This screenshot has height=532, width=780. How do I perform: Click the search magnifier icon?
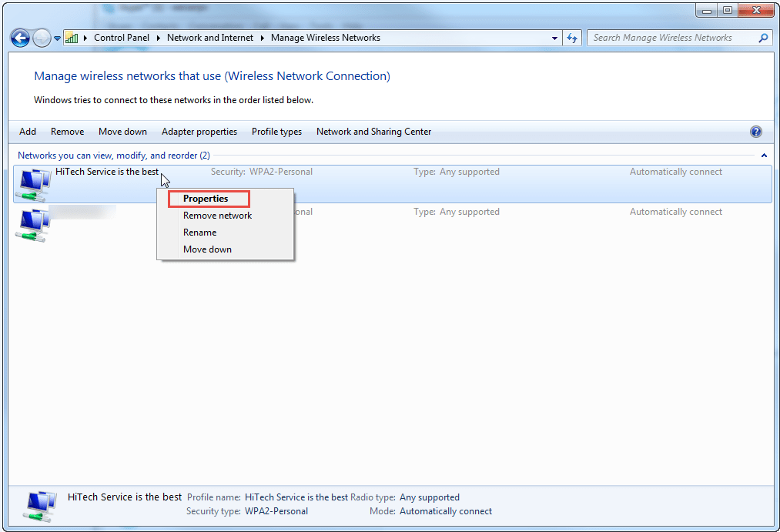coord(763,38)
